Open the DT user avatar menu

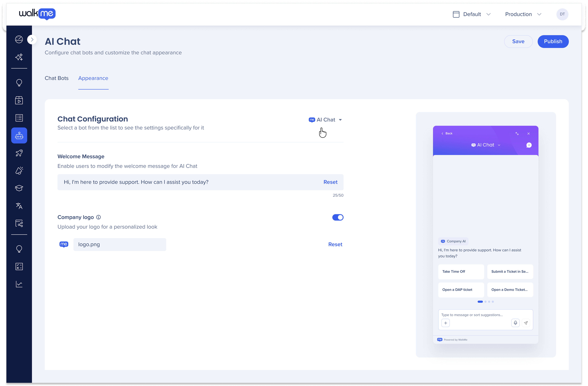click(x=562, y=14)
